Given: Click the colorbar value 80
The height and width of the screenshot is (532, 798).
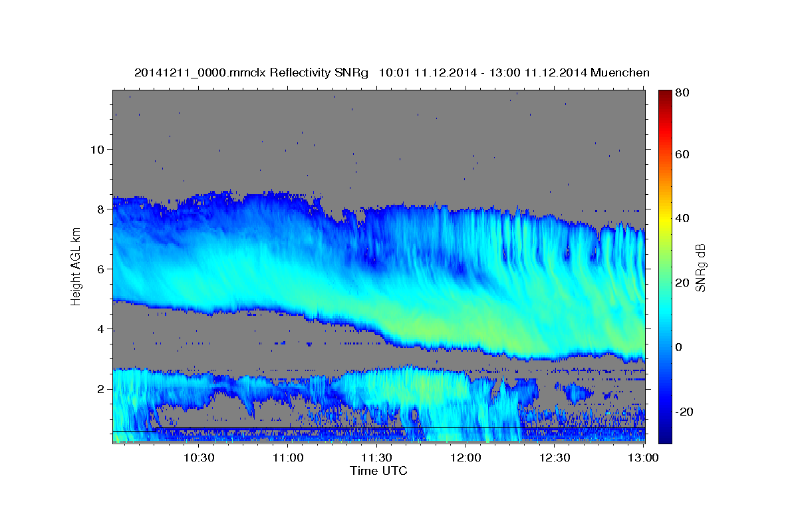Looking at the screenshot, I should click(682, 93).
